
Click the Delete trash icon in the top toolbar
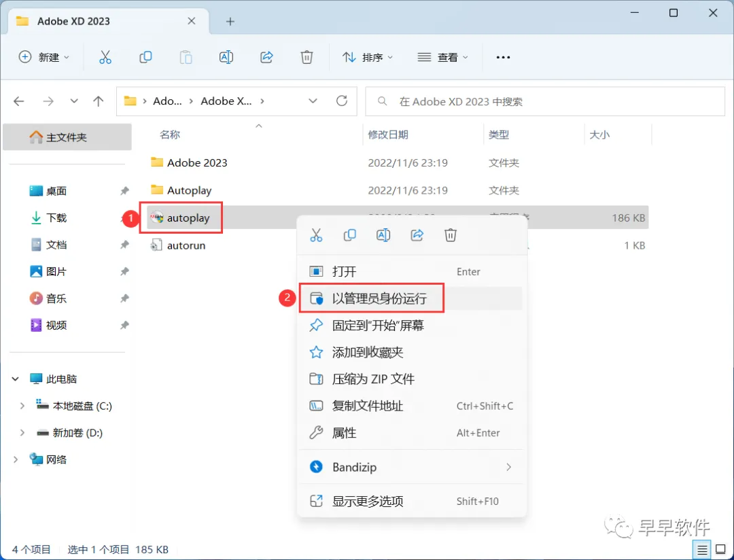pos(307,57)
